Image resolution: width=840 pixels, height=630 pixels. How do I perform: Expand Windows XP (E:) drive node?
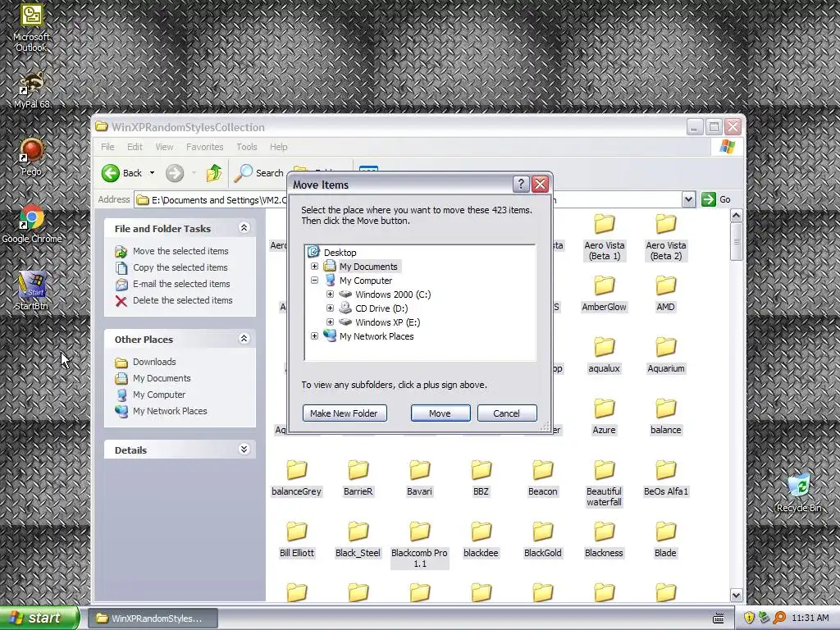coord(330,322)
